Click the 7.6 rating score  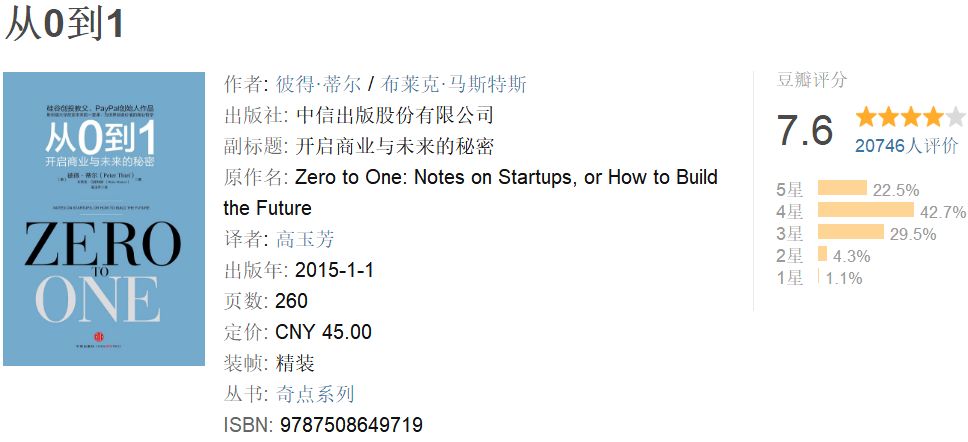[805, 131]
